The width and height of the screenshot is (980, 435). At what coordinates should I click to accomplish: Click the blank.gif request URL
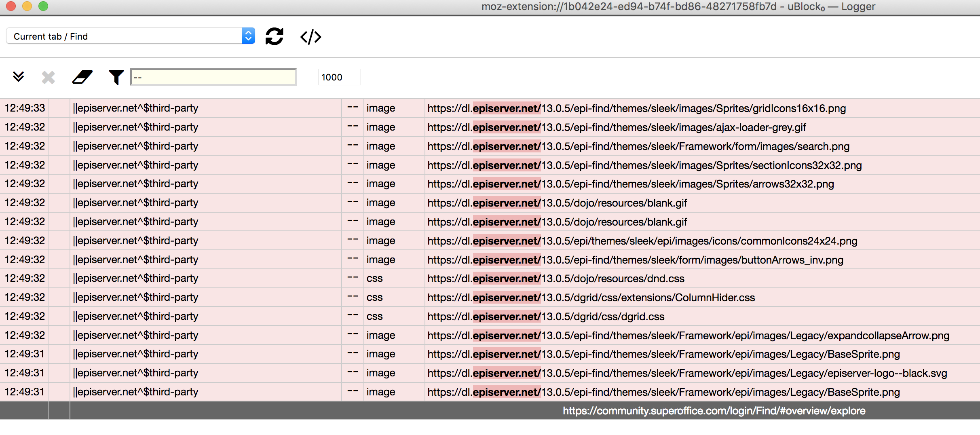(x=557, y=203)
